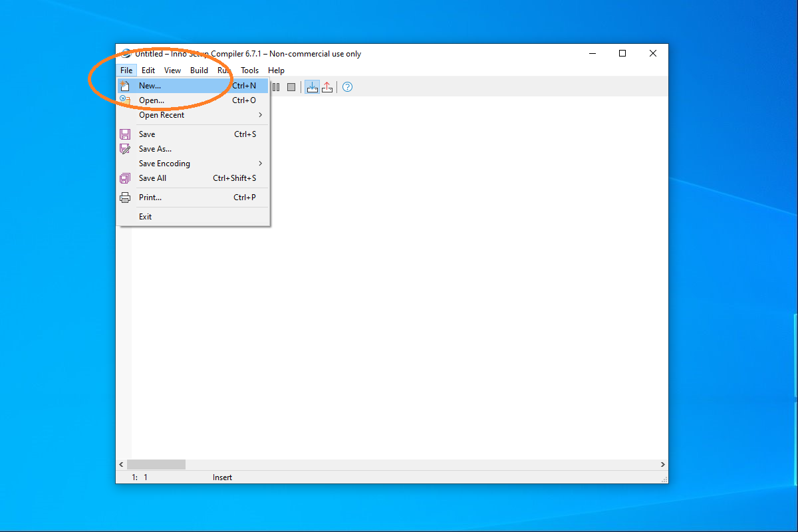The image size is (798, 532).
Task: Click the 'Insert' status bar indicator
Action: 222,477
